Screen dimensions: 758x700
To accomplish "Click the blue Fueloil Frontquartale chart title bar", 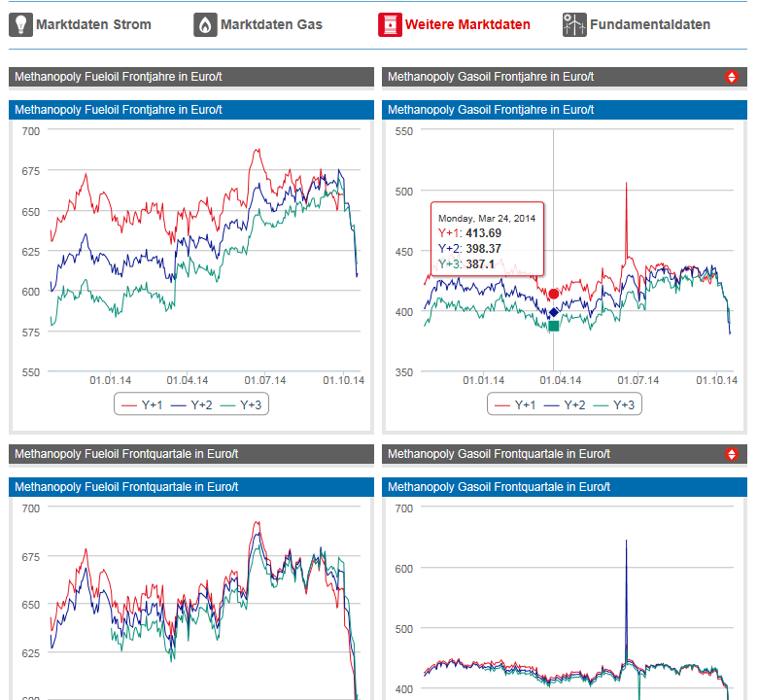I will [x=191, y=487].
